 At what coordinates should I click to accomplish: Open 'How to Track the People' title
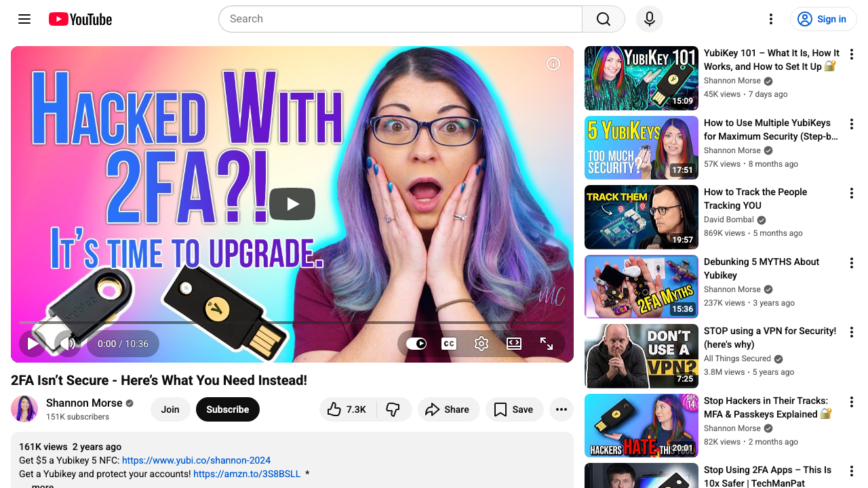[x=755, y=199]
